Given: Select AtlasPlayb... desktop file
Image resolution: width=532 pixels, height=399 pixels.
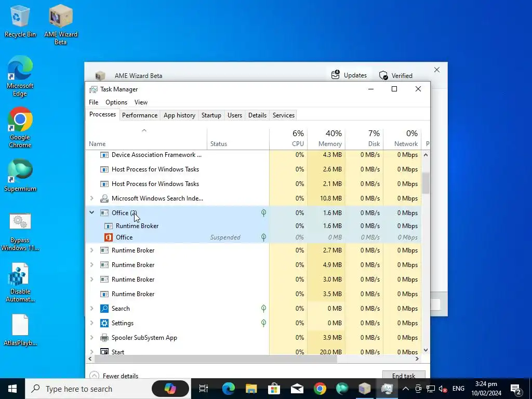Looking at the screenshot, I should [x=20, y=330].
